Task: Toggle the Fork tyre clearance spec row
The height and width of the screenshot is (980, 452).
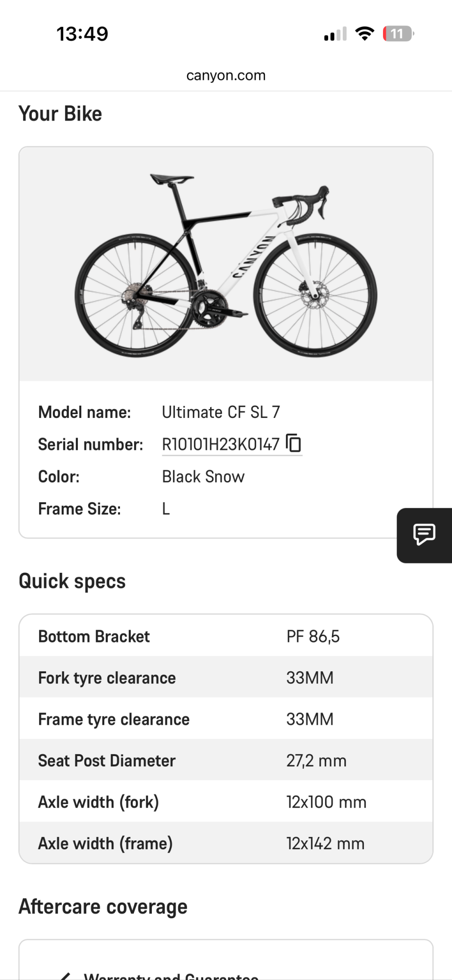Action: (x=225, y=677)
